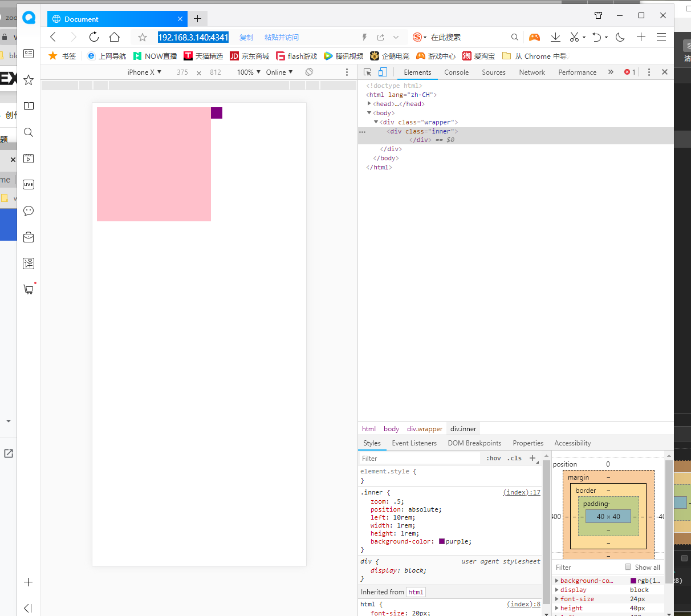Screen dimensions: 691x616
Task: Open the video player icon in sidebar
Action: pos(29,159)
